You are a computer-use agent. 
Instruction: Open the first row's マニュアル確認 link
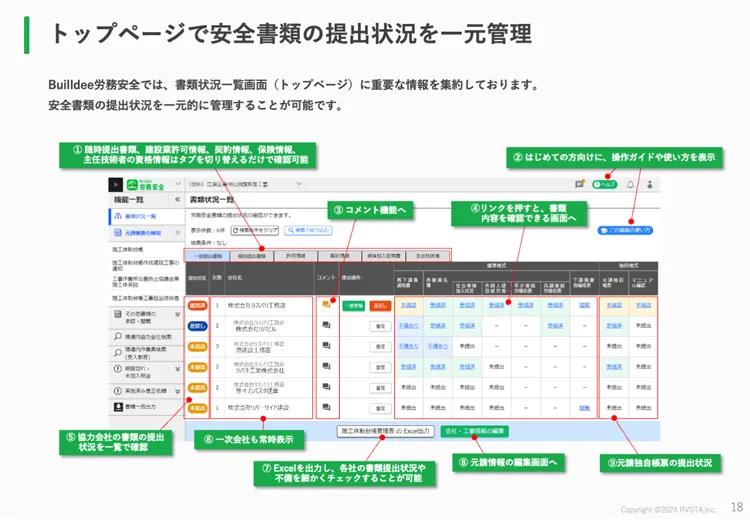[x=643, y=305]
